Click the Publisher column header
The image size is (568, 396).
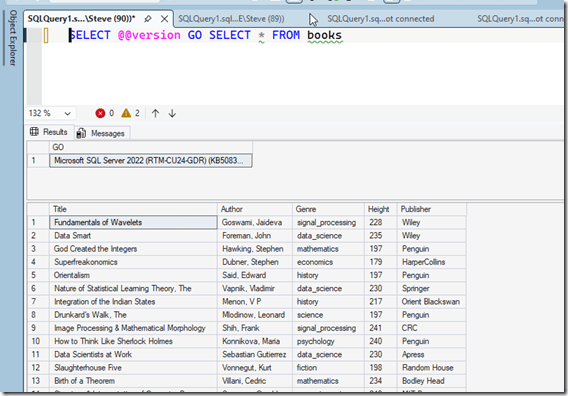coord(432,209)
